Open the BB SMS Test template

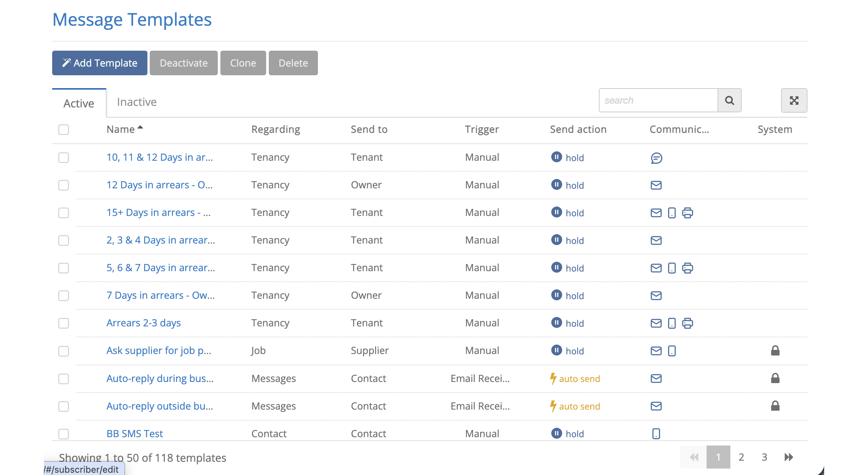(135, 433)
